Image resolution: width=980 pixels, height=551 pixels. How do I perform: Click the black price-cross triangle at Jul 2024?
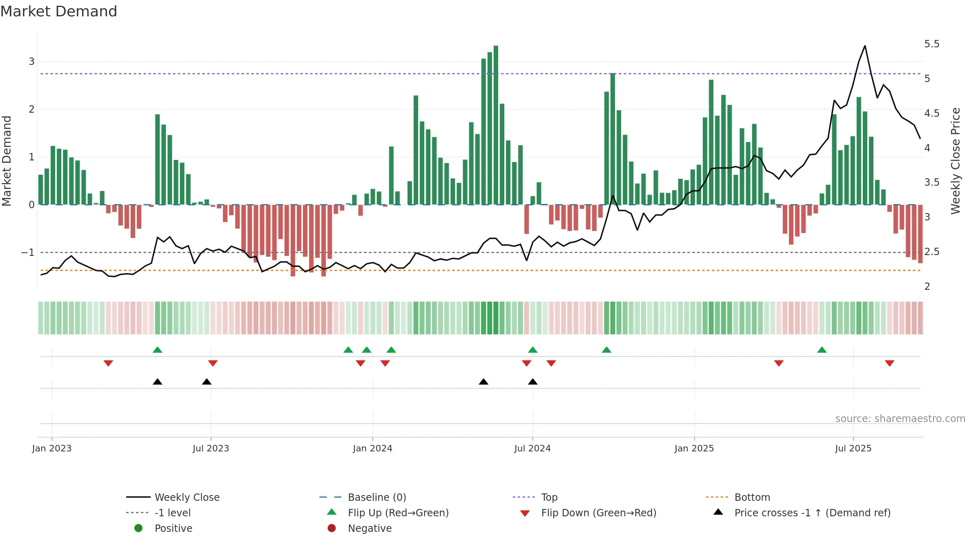533,382
